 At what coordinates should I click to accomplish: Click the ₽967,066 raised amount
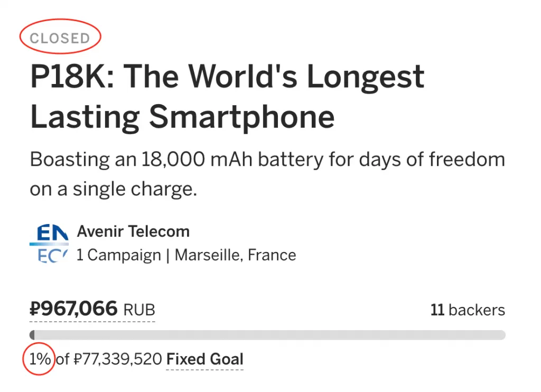coord(73,309)
